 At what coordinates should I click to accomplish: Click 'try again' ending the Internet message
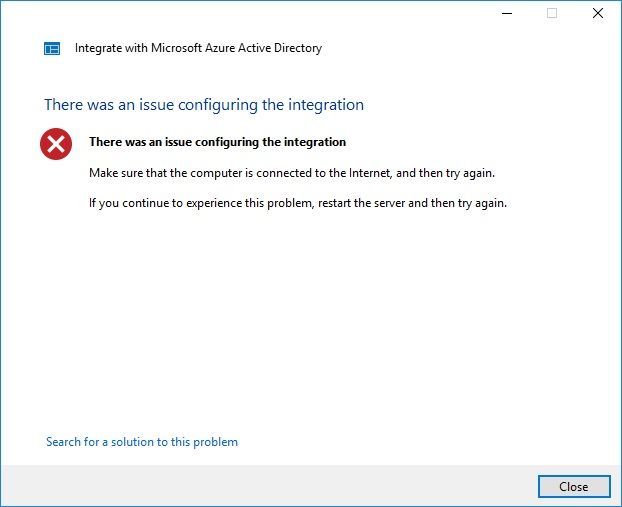click(x=470, y=173)
